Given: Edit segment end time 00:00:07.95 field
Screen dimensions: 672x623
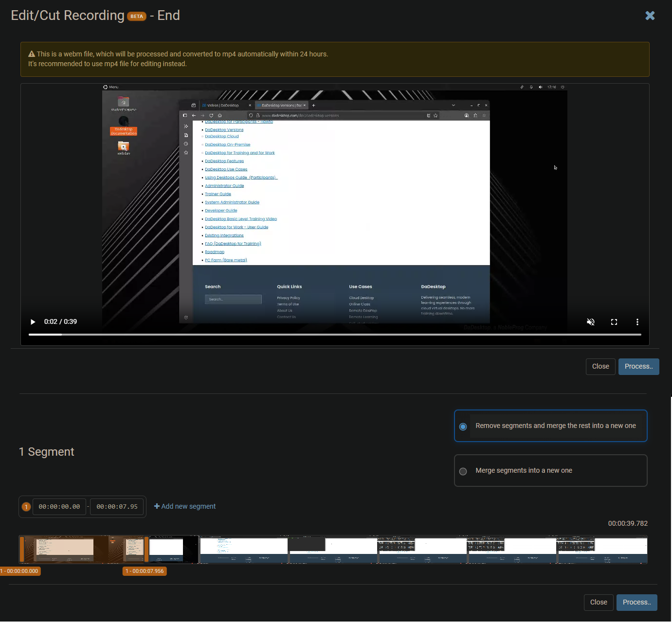Looking at the screenshot, I should point(117,507).
